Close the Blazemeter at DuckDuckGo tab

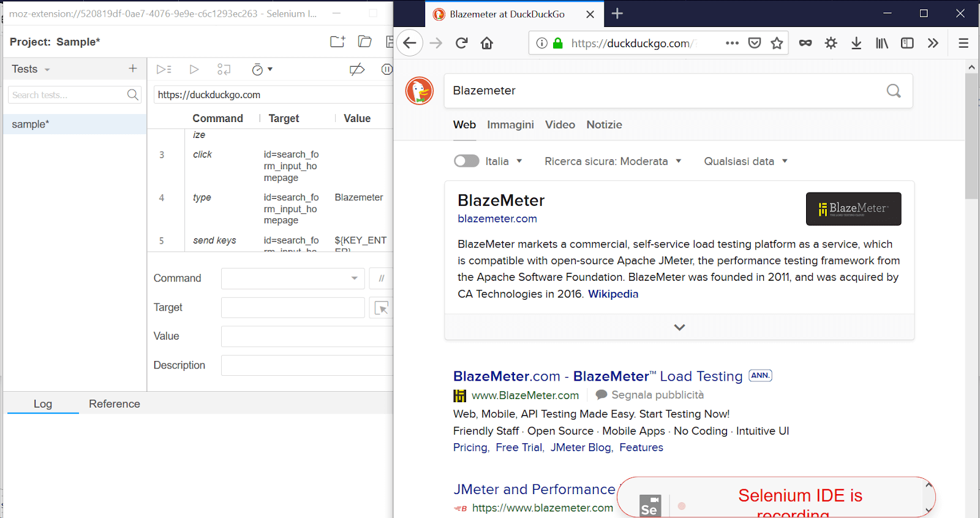(590, 14)
